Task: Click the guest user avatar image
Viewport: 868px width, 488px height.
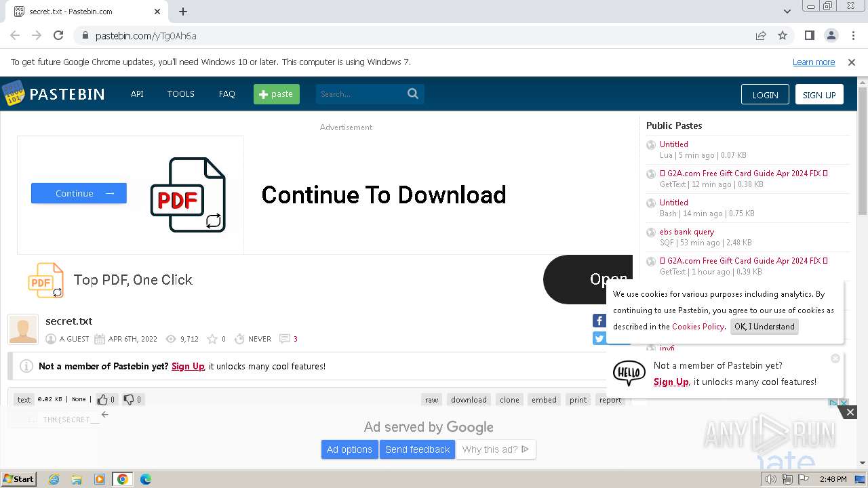Action: click(23, 329)
